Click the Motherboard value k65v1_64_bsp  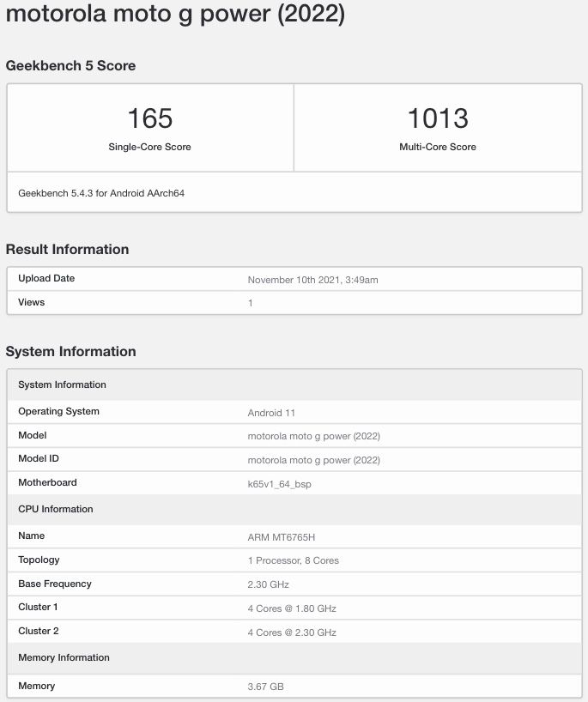pos(279,484)
